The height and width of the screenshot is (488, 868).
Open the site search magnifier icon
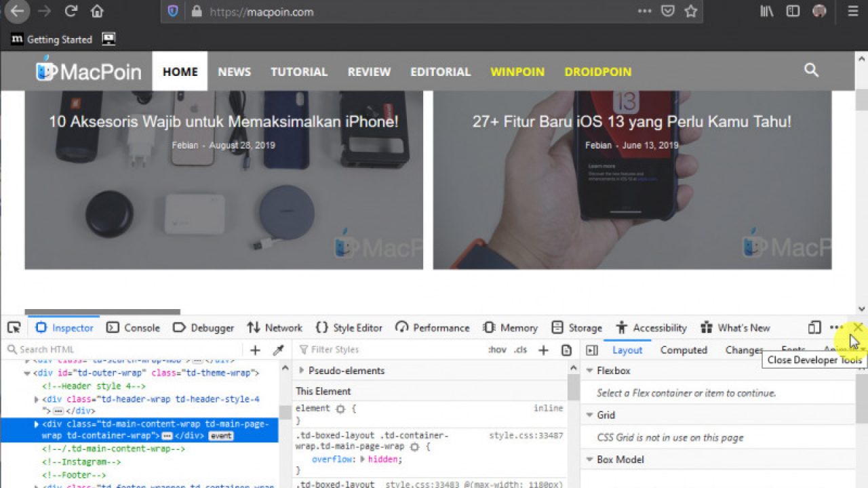point(811,70)
